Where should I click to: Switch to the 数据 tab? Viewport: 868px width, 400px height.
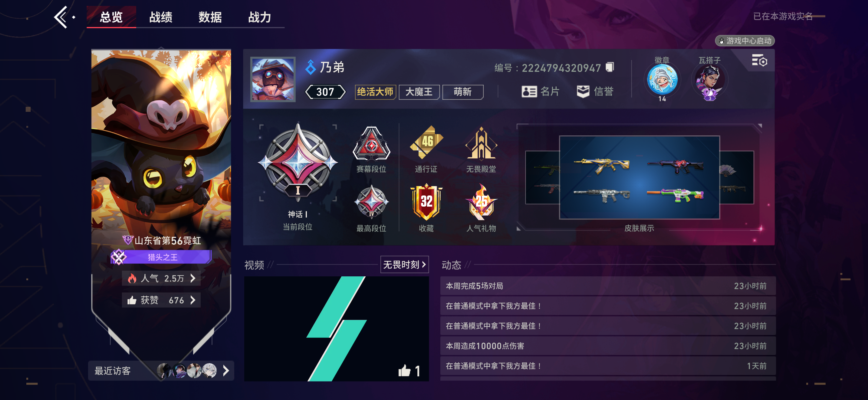click(x=210, y=17)
